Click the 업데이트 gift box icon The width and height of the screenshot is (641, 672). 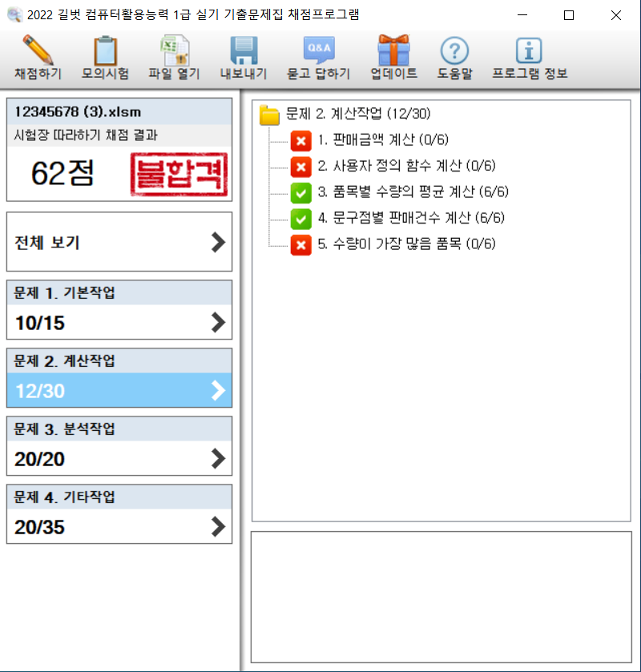coord(393,50)
